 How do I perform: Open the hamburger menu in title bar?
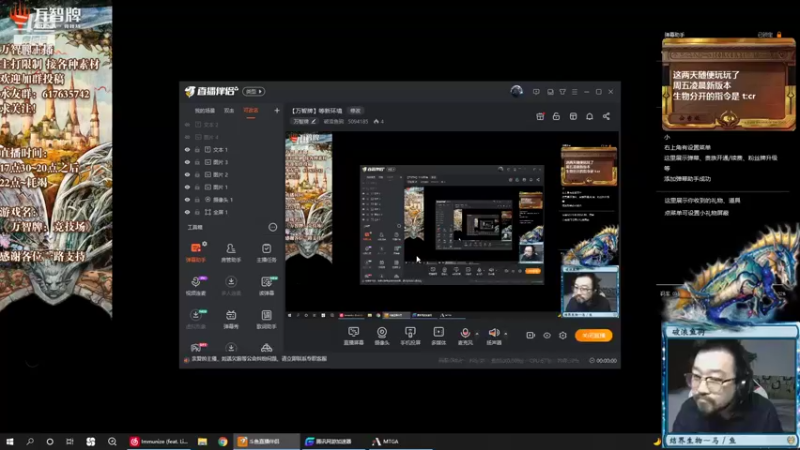(574, 92)
